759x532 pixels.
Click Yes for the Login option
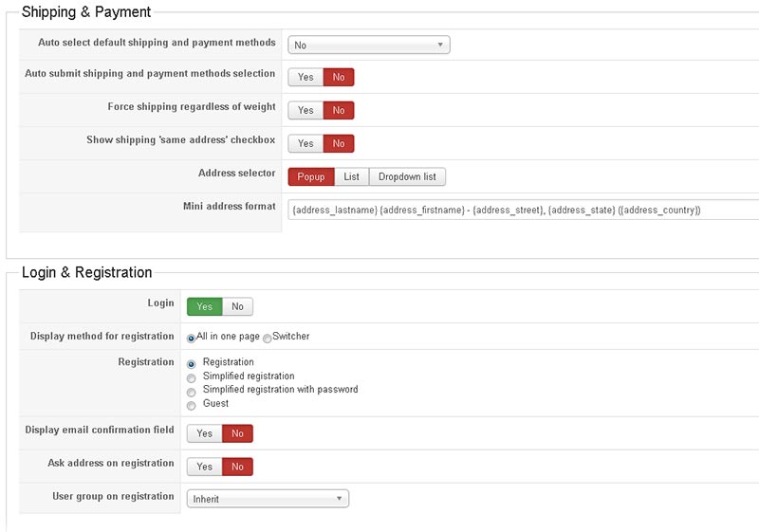(205, 306)
